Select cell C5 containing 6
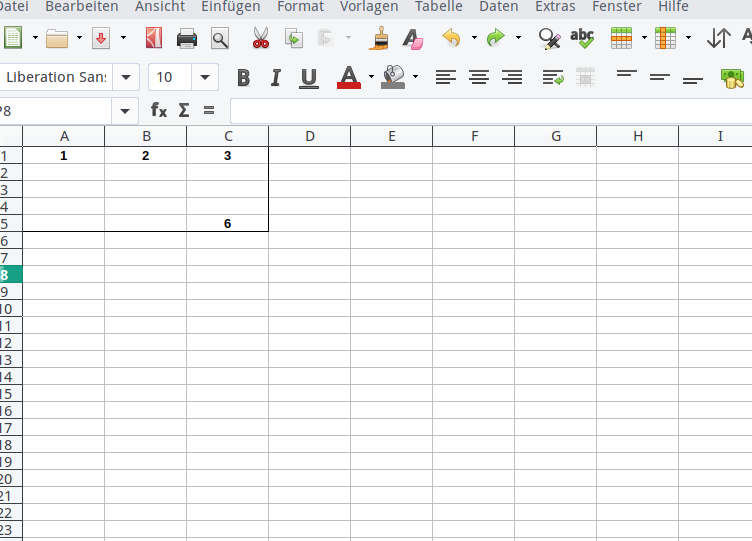Viewport: 752px width, 541px height. 228,223
